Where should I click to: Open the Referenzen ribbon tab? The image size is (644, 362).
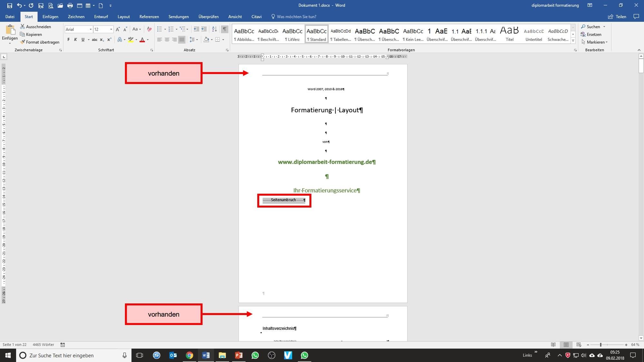tap(149, 17)
